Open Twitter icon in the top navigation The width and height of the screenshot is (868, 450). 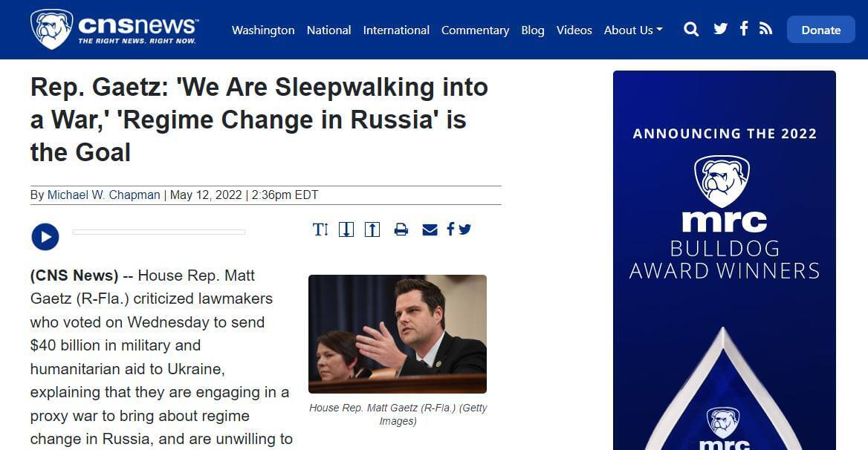tap(720, 30)
